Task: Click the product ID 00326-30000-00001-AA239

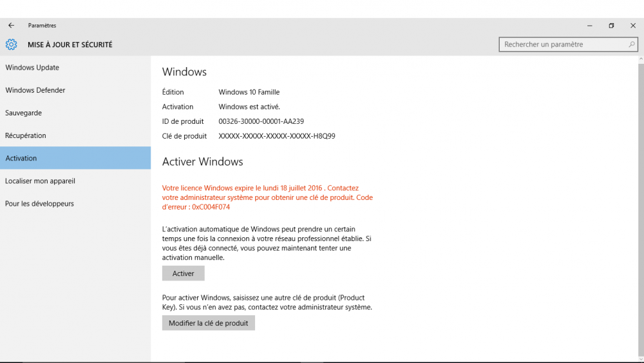Action: click(261, 121)
